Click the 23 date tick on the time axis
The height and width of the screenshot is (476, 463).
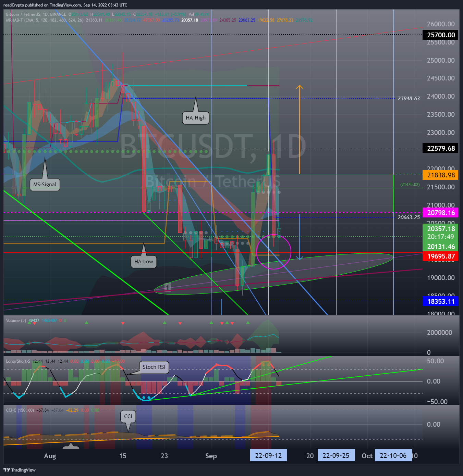coord(165,456)
